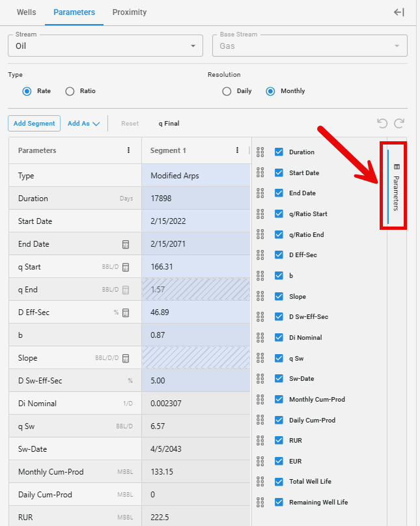420x526 pixels.
Task: Toggle the Monthly Cum-Prod checkbox
Action: click(279, 399)
